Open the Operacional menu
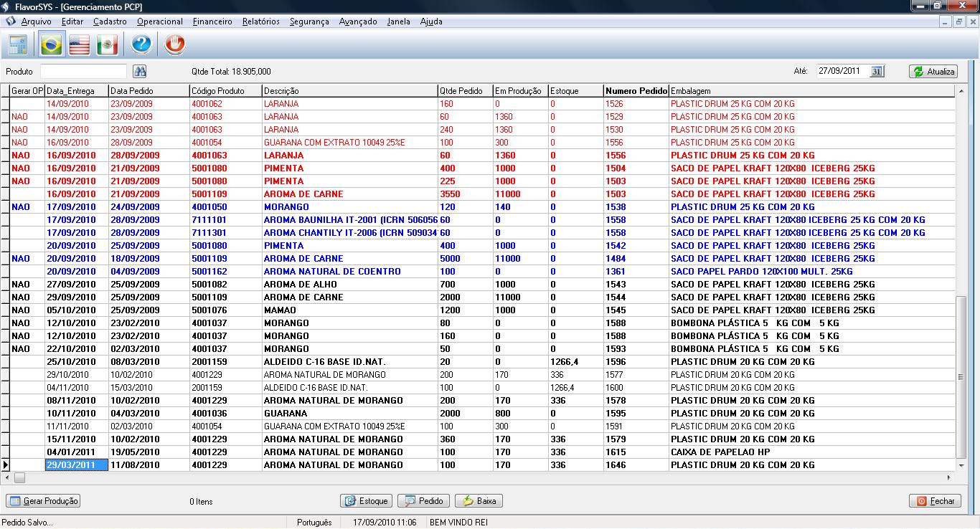Image resolution: width=980 pixels, height=529 pixels. tap(159, 22)
